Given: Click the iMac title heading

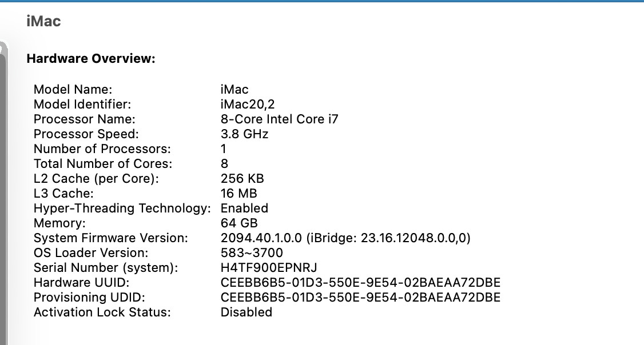Looking at the screenshot, I should (43, 22).
